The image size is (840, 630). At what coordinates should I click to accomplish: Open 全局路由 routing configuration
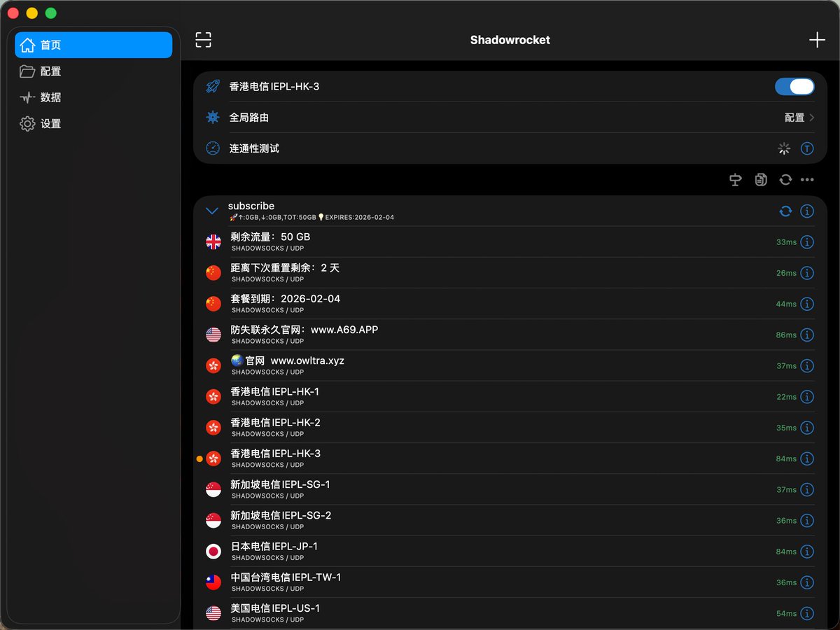click(510, 118)
